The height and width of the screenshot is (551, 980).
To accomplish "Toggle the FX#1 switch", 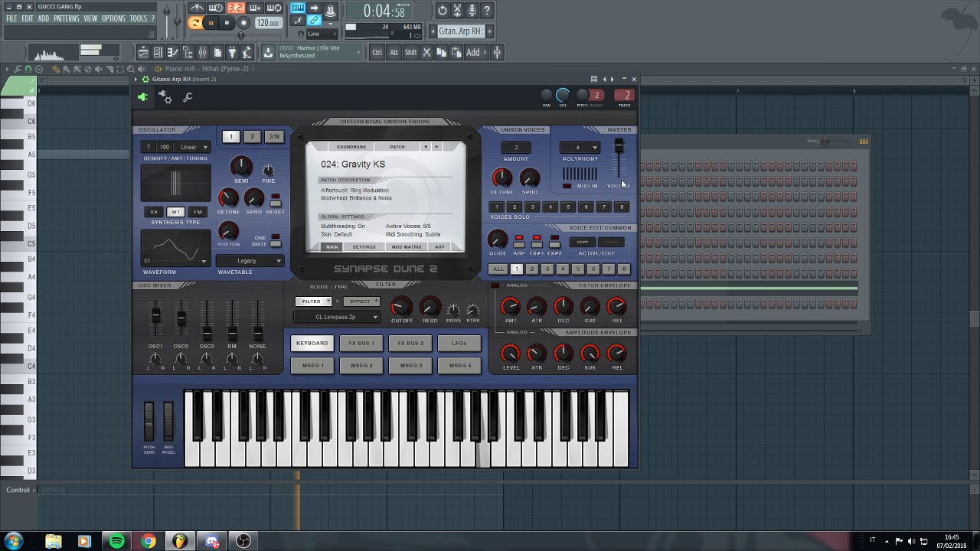I will [537, 245].
